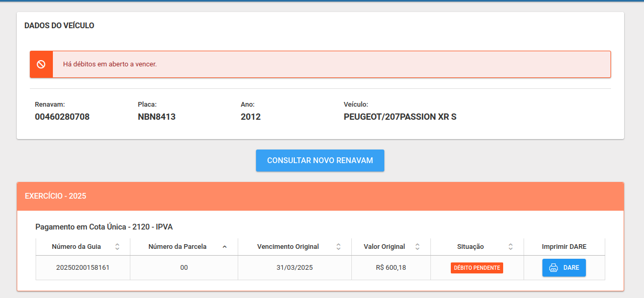The height and width of the screenshot is (298, 644).
Task: Click the Valor Original sort arrows
Action: [x=417, y=247]
